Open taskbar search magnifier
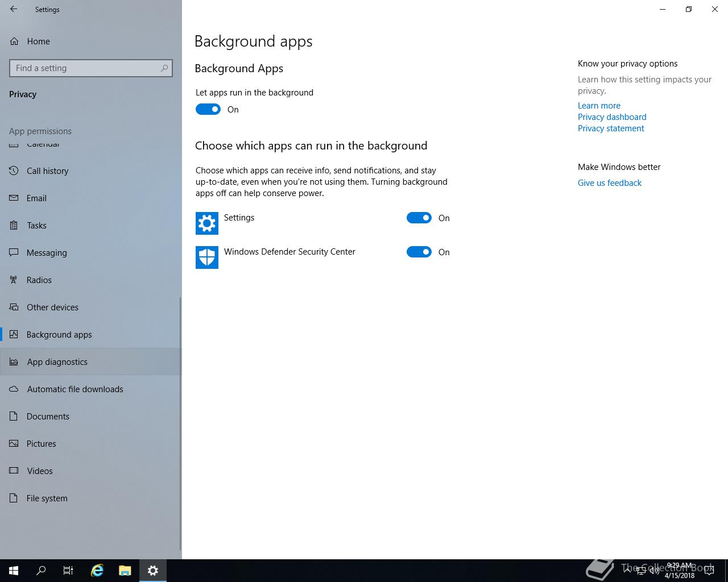Image resolution: width=728 pixels, height=582 pixels. pyautogui.click(x=41, y=571)
